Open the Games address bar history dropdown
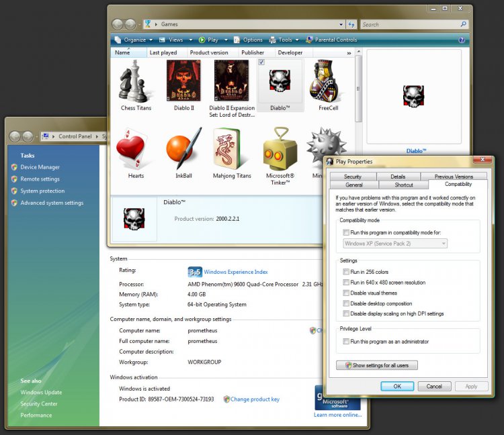Screen dimensions: 504x435 [x=341, y=24]
